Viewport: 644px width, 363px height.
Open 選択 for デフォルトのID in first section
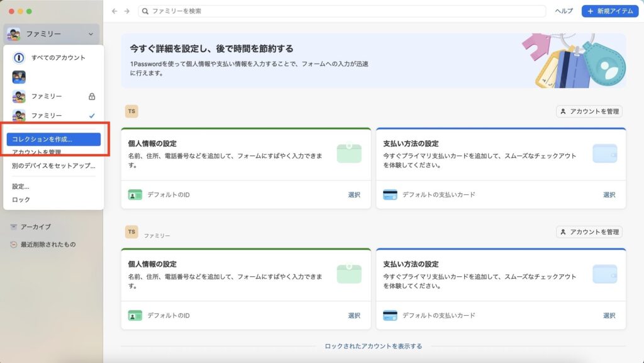coord(354,195)
